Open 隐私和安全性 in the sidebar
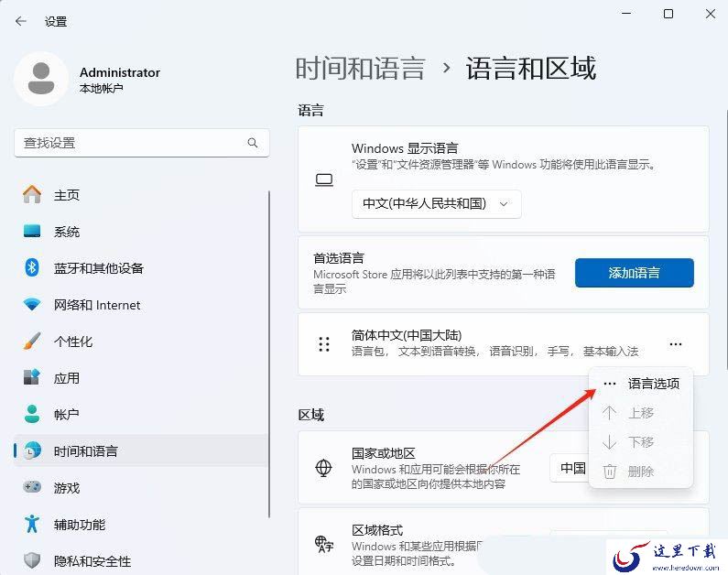 tap(141, 560)
